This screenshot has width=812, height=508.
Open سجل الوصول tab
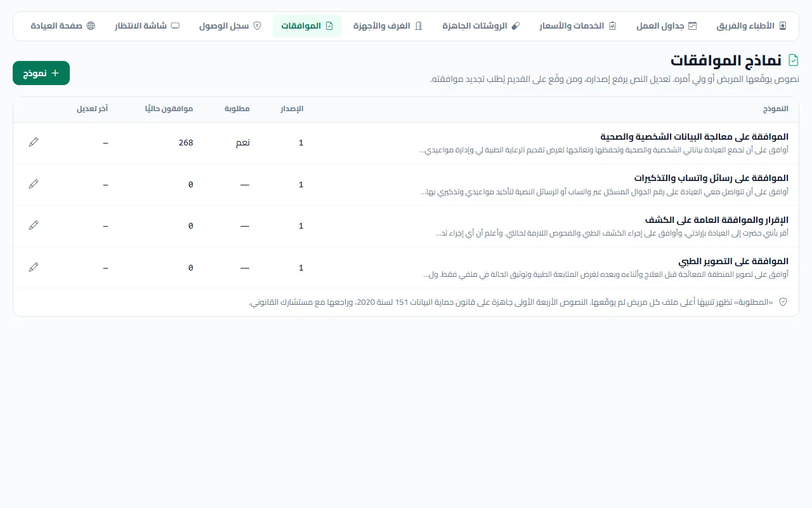tap(230, 26)
